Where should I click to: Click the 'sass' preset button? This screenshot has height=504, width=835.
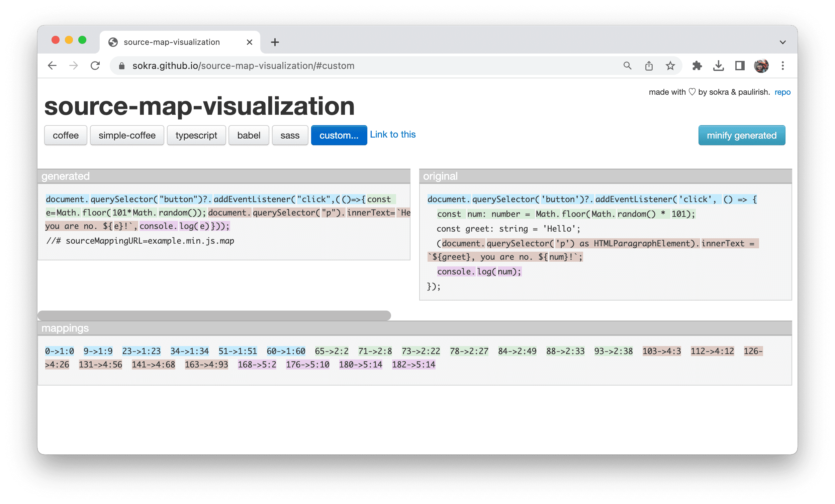coord(289,136)
